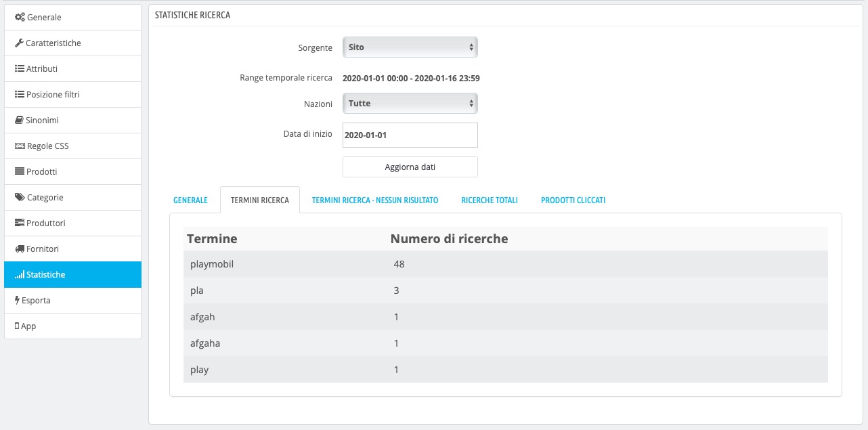Click the icon beside Produttori
Viewport: 868px width, 430px height.
pyautogui.click(x=20, y=223)
